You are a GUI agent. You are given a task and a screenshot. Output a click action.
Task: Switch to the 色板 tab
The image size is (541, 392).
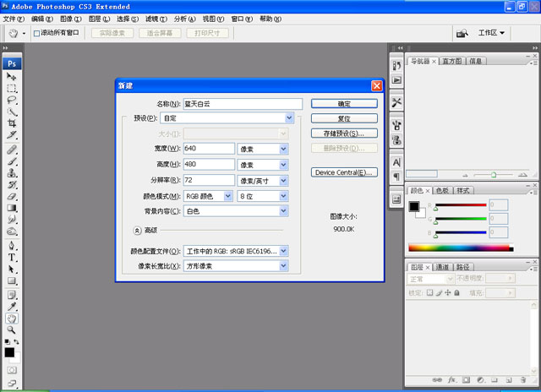click(x=442, y=190)
